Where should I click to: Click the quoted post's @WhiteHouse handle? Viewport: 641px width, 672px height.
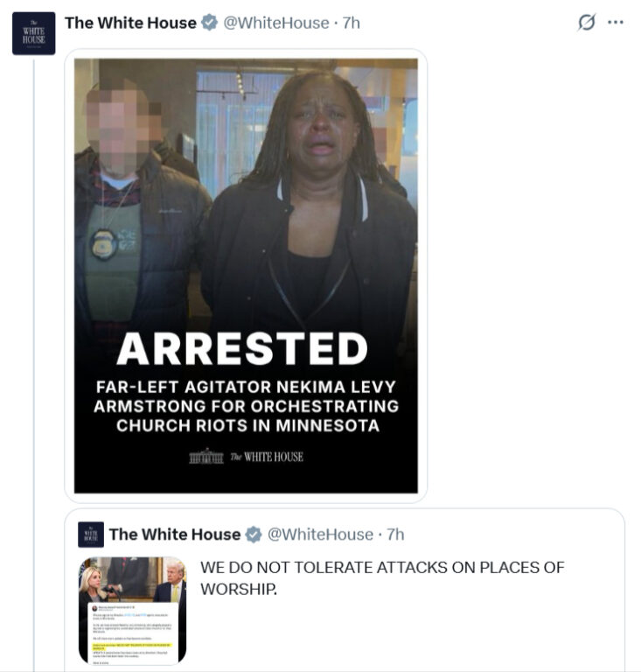[321, 535]
